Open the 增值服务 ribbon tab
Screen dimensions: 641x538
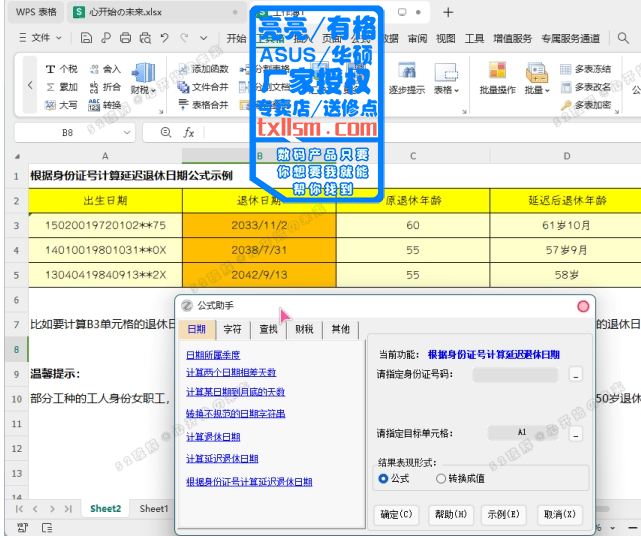513,38
